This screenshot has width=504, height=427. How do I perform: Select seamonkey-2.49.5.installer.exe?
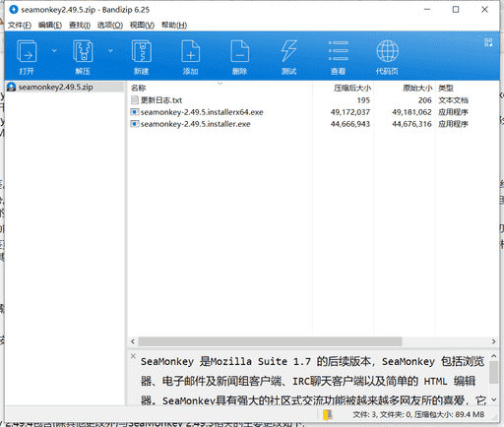pos(195,124)
